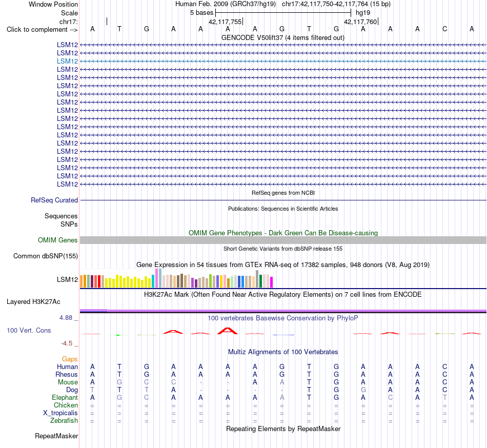Click the pale G in the Dog row
487x448 pixels.
(363, 390)
